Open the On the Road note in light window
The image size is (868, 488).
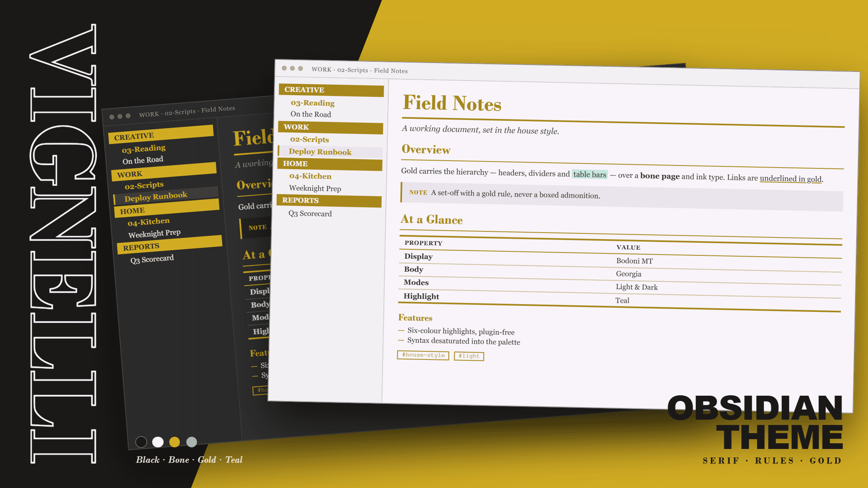310,114
